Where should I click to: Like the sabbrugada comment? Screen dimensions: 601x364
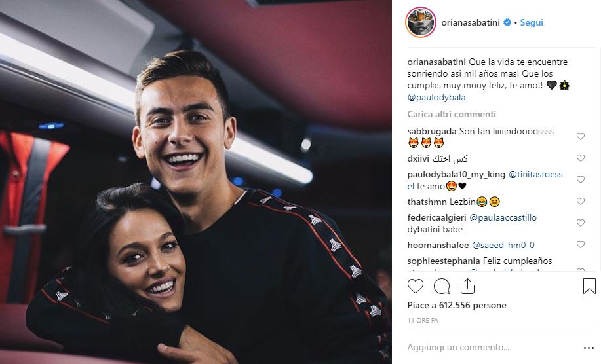580,136
